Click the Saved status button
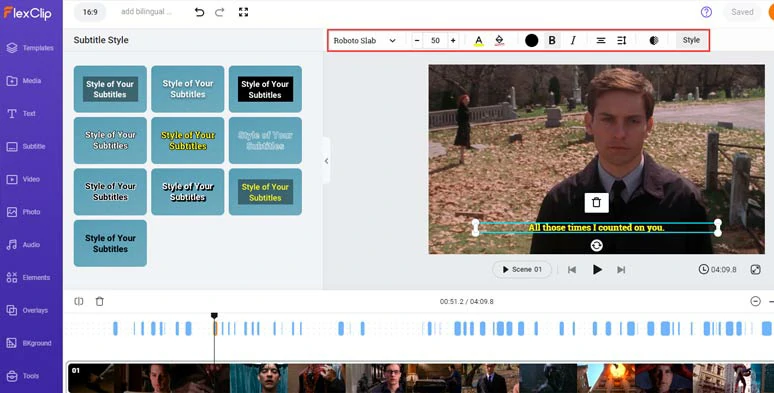 742,12
